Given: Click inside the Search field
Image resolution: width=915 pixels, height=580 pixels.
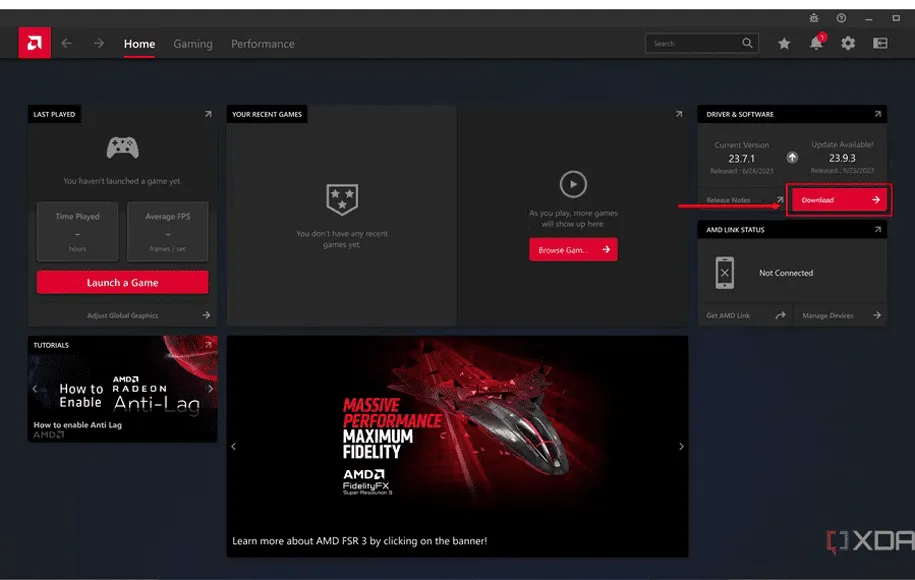Looking at the screenshot, I should coord(695,44).
